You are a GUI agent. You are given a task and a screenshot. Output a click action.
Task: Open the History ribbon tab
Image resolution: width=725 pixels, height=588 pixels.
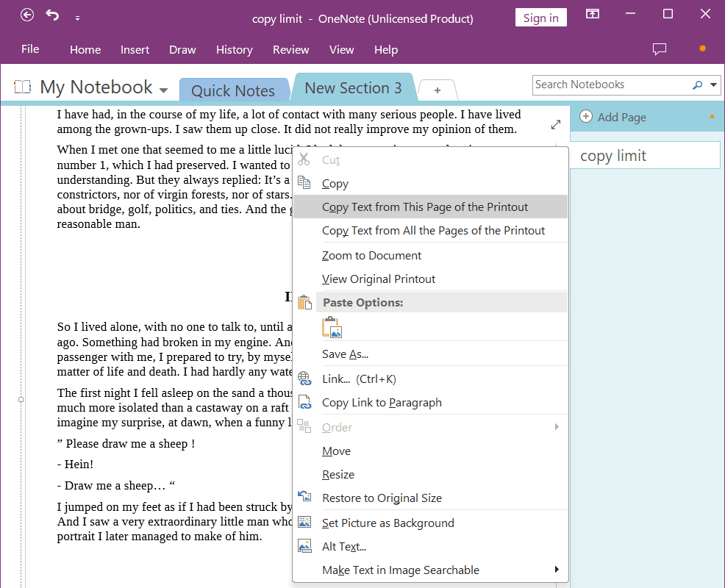point(235,49)
